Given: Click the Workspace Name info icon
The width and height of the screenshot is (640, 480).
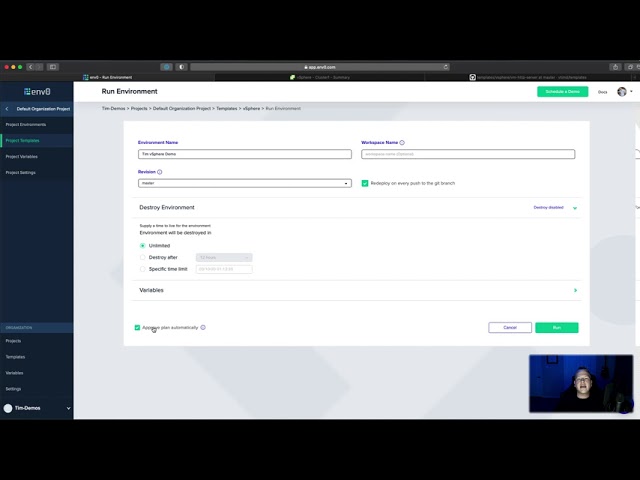Looking at the screenshot, I should (402, 142).
